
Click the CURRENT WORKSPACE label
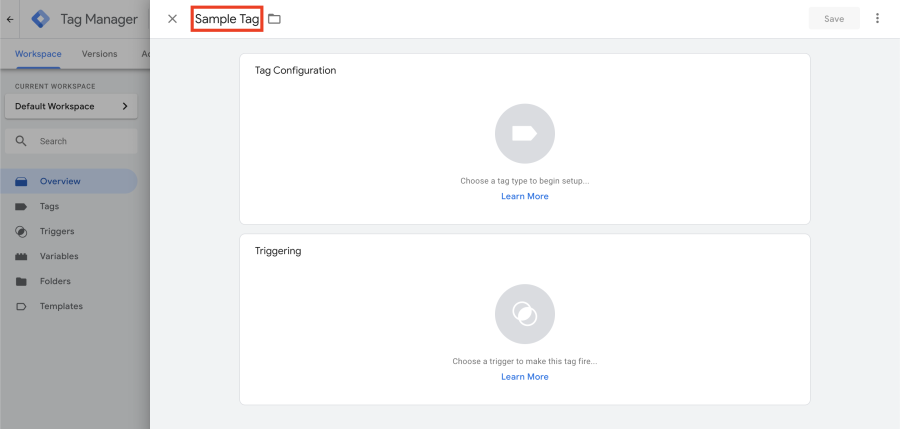click(55, 87)
